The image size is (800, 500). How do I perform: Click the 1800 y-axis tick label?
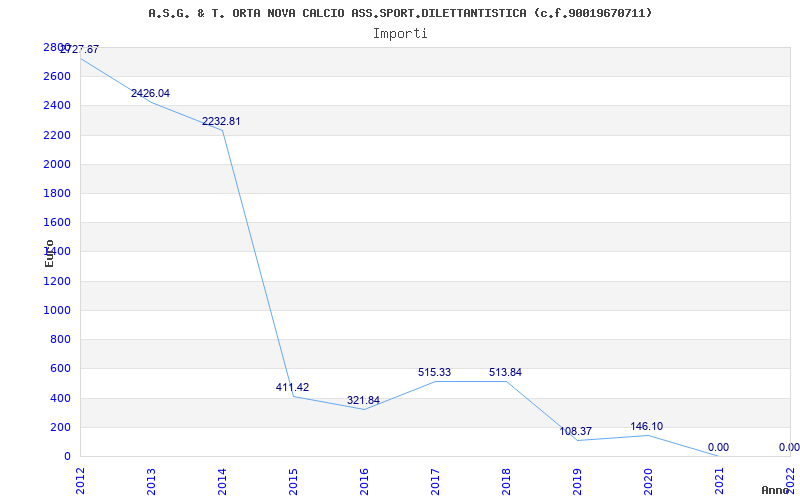click(57, 193)
